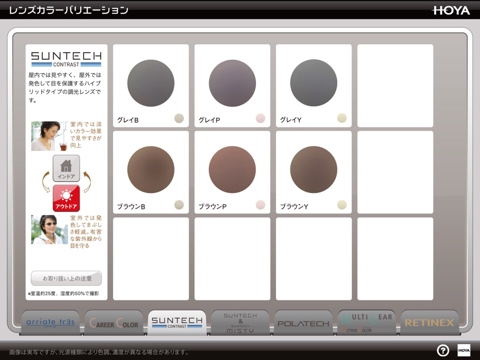The image size is (480, 360).
Task: Open the Multi Gear Active Color tab
Action: click(367, 322)
